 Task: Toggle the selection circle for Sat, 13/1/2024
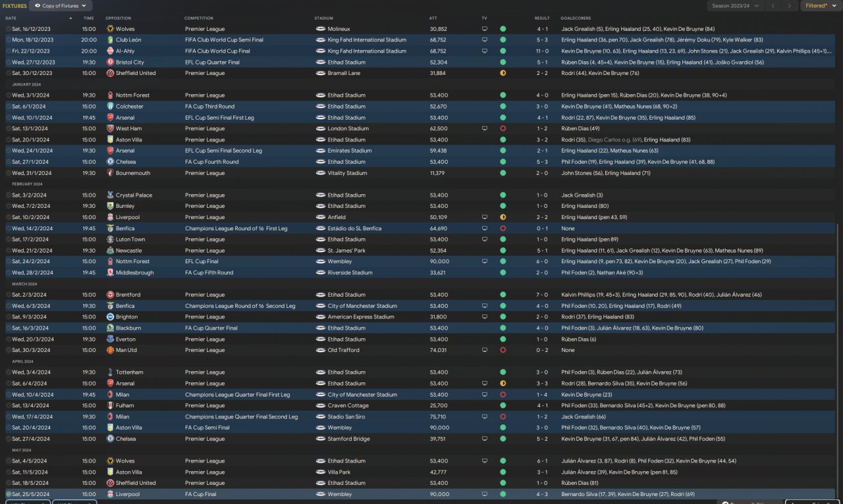coord(8,129)
